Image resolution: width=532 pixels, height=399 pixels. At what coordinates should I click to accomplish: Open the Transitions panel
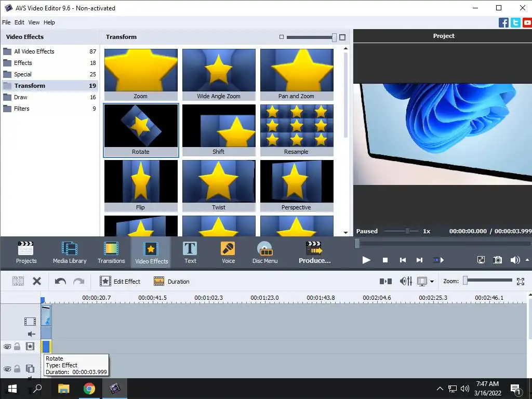111,252
